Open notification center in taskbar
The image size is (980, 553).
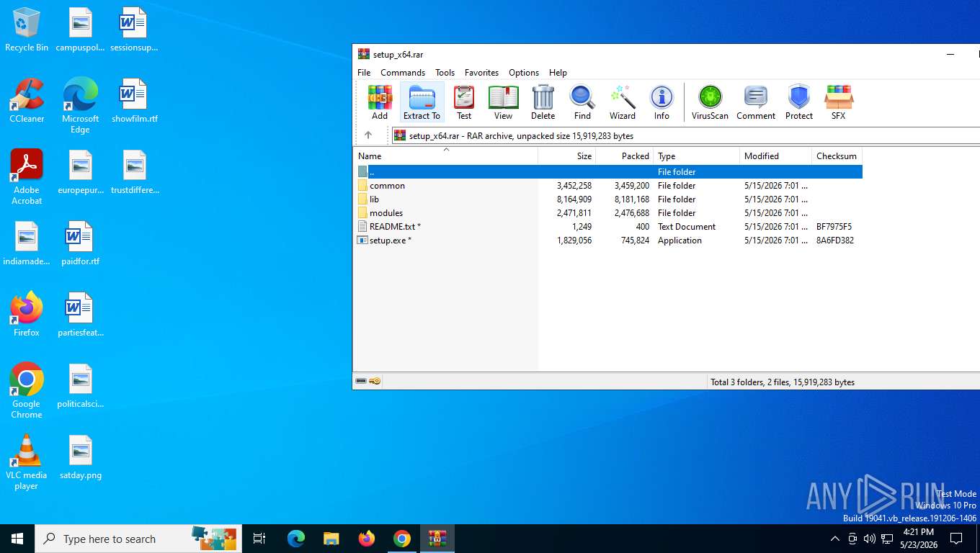pos(956,539)
